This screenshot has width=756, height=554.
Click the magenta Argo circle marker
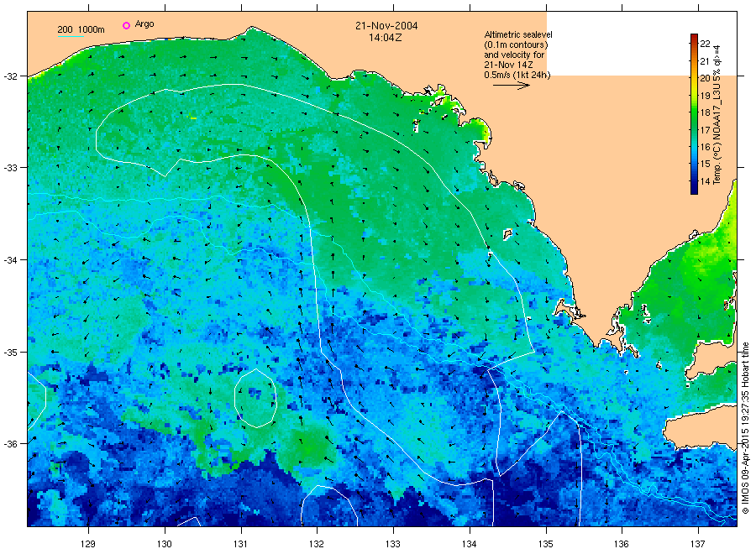126,25
